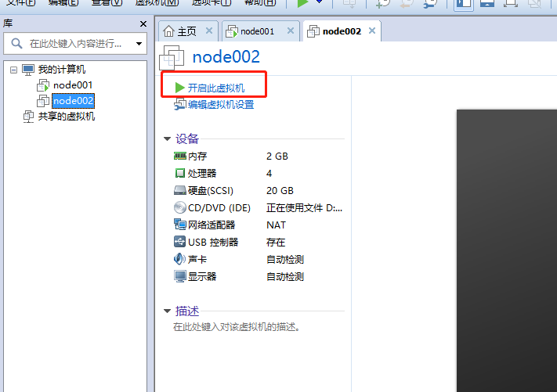Open the library search filter dropdown arrow
Screen dimensions: 557x392
click(139, 44)
